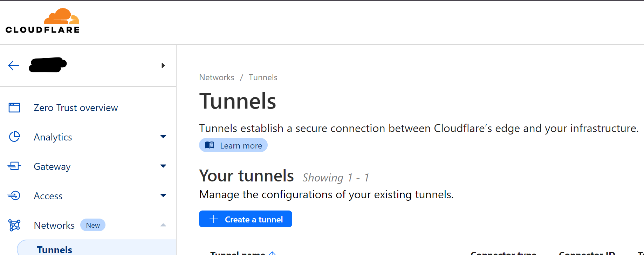Image resolution: width=644 pixels, height=255 pixels.
Task: Click the Networks nodes icon
Action: point(14,225)
